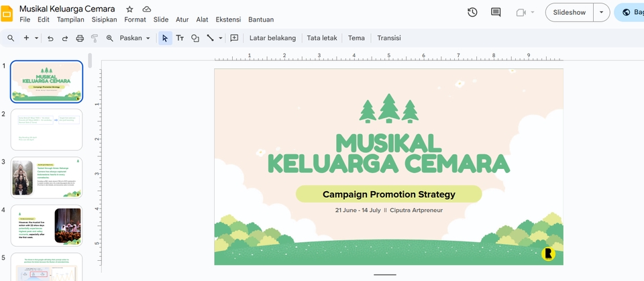Print the presentation with printer icon

click(80, 38)
